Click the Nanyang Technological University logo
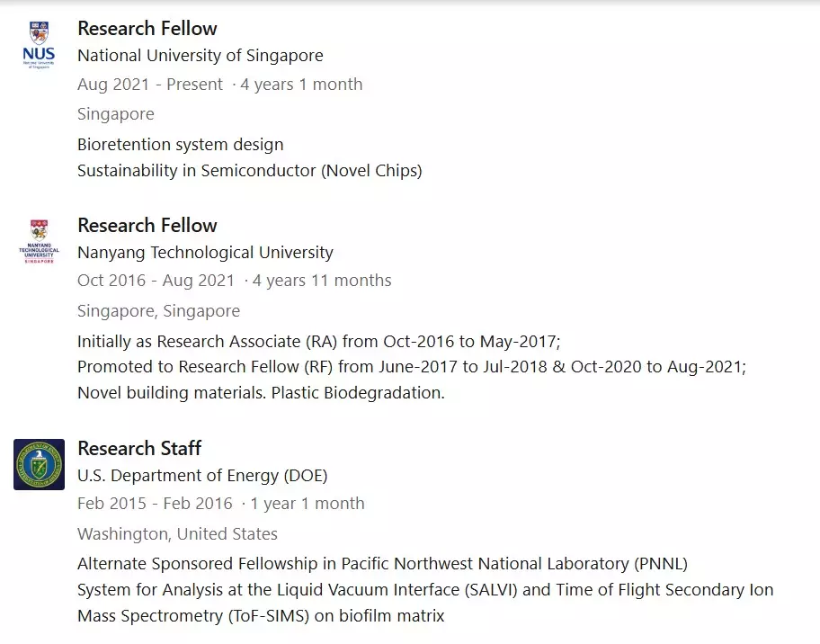Viewport: 820px width, 644px height. click(39, 243)
